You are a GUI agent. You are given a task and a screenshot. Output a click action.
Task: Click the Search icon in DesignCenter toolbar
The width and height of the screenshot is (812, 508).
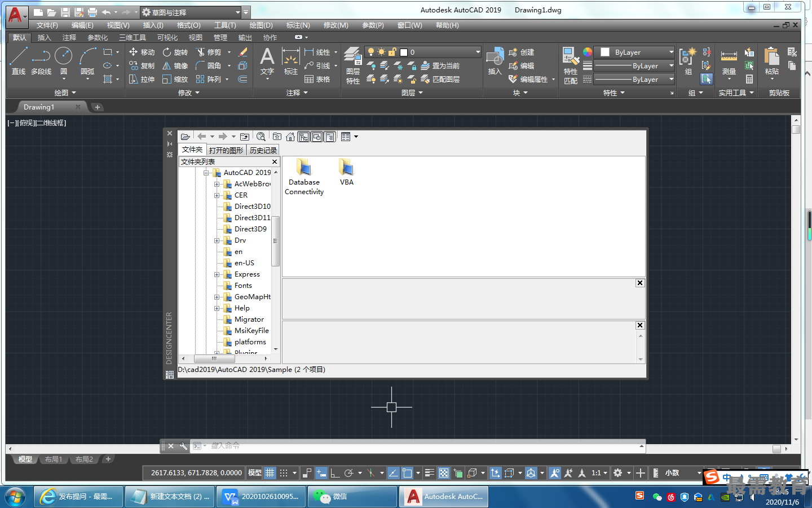tap(261, 137)
